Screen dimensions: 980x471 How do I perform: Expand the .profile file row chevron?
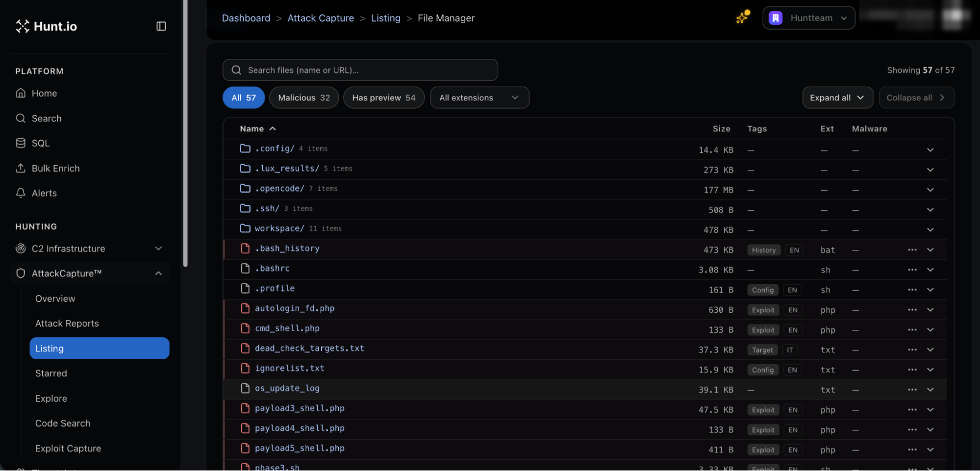[930, 290]
